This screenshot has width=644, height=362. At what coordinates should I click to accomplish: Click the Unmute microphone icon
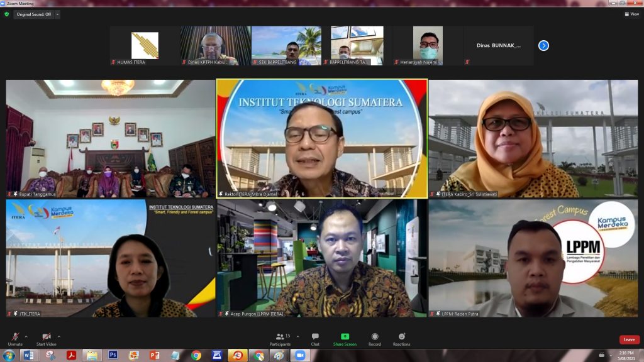15,337
